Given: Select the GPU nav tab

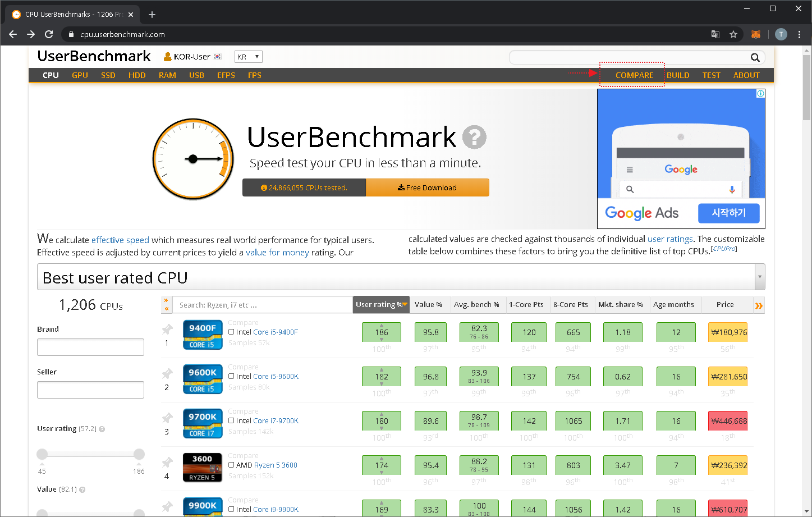Looking at the screenshot, I should (x=80, y=75).
